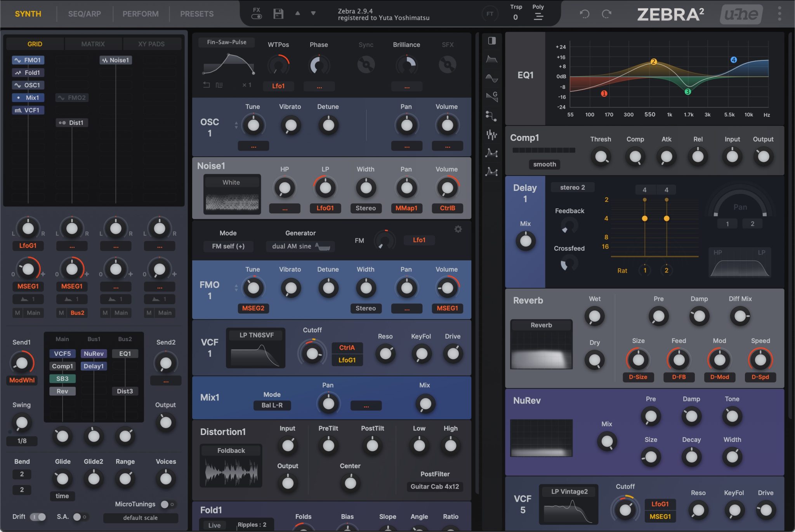Viewport: 795px width, 532px height.
Task: Switch to the SEQ/ARP tab
Action: tap(85, 14)
